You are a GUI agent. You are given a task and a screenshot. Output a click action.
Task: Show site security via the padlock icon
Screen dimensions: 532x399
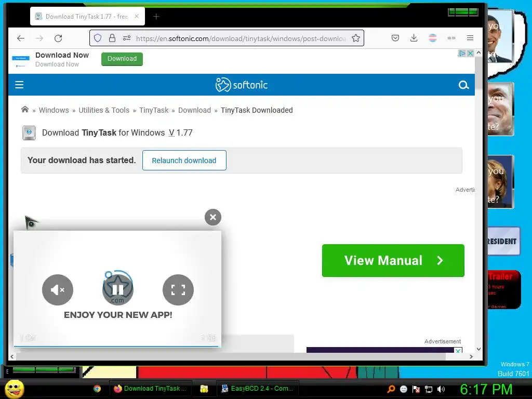(x=112, y=38)
